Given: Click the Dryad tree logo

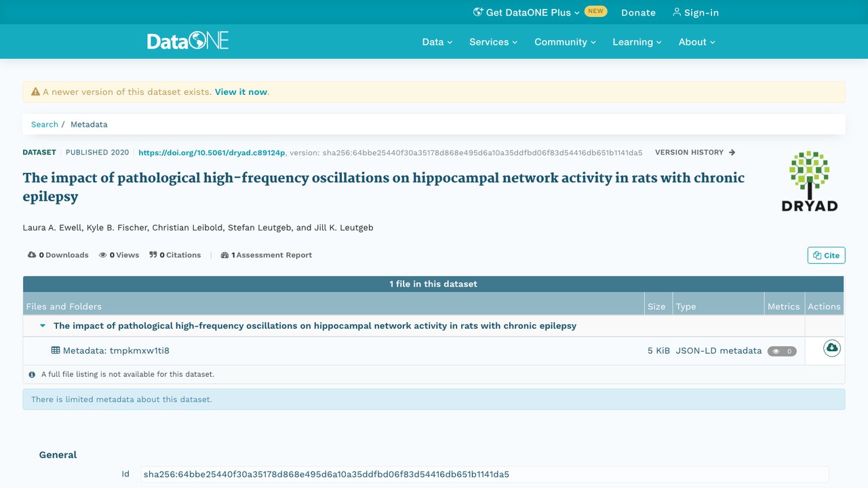Looking at the screenshot, I should 810,181.
